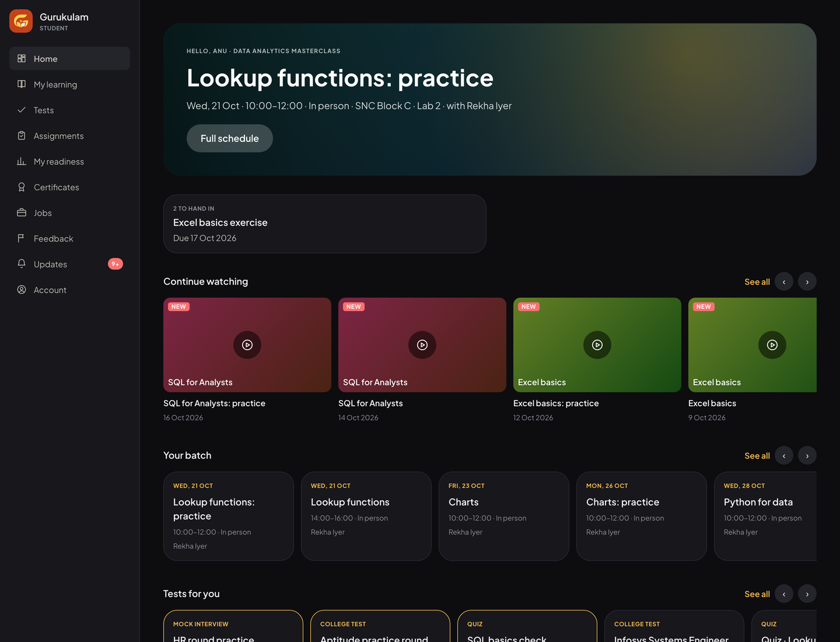
Task: Go to previous Continue watching items
Action: pos(784,282)
